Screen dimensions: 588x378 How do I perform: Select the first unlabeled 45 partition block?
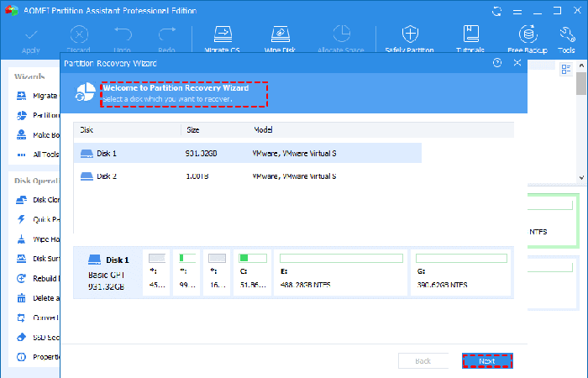pos(156,273)
